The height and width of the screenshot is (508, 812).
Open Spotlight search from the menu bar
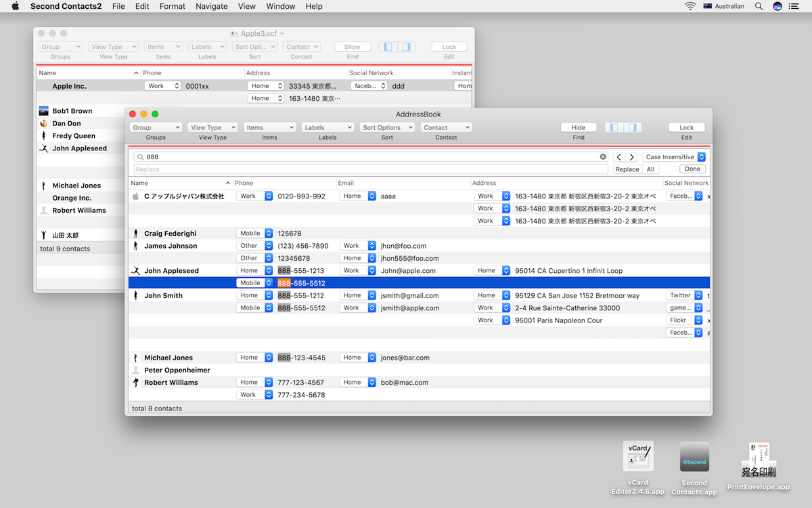point(759,6)
